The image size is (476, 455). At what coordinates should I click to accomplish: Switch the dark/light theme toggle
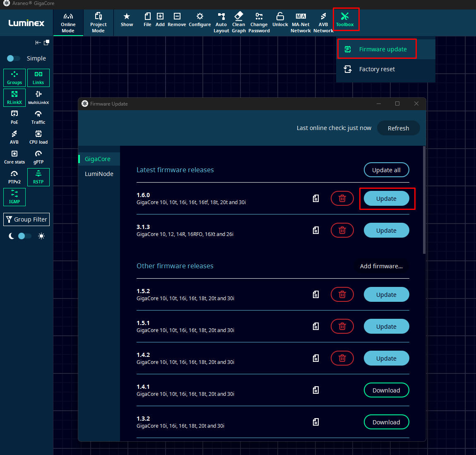pyautogui.click(x=25, y=236)
